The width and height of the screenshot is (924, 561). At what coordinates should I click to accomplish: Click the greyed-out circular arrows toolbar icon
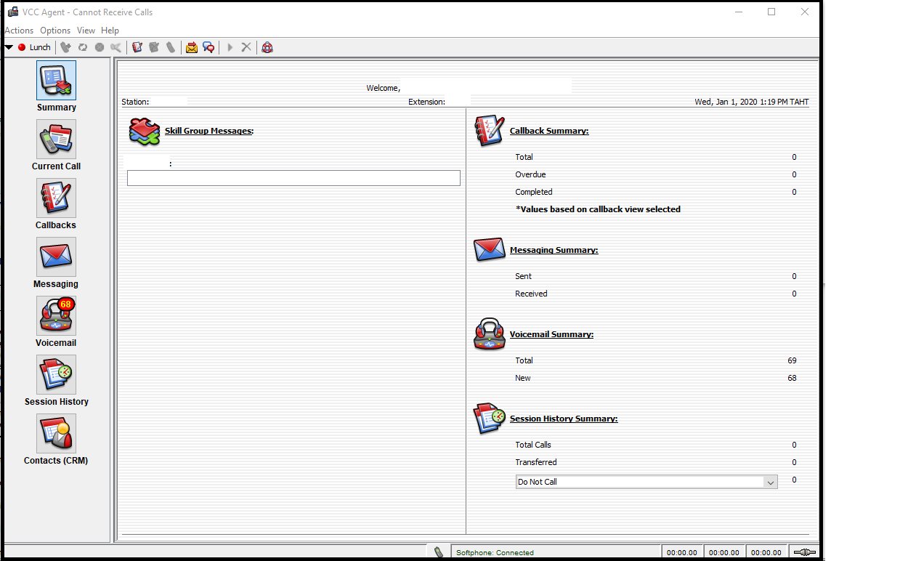[x=83, y=47]
